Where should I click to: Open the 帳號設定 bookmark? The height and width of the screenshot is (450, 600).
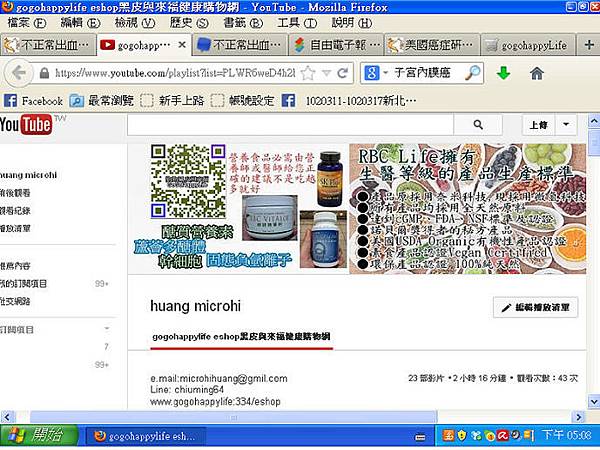pos(243,101)
